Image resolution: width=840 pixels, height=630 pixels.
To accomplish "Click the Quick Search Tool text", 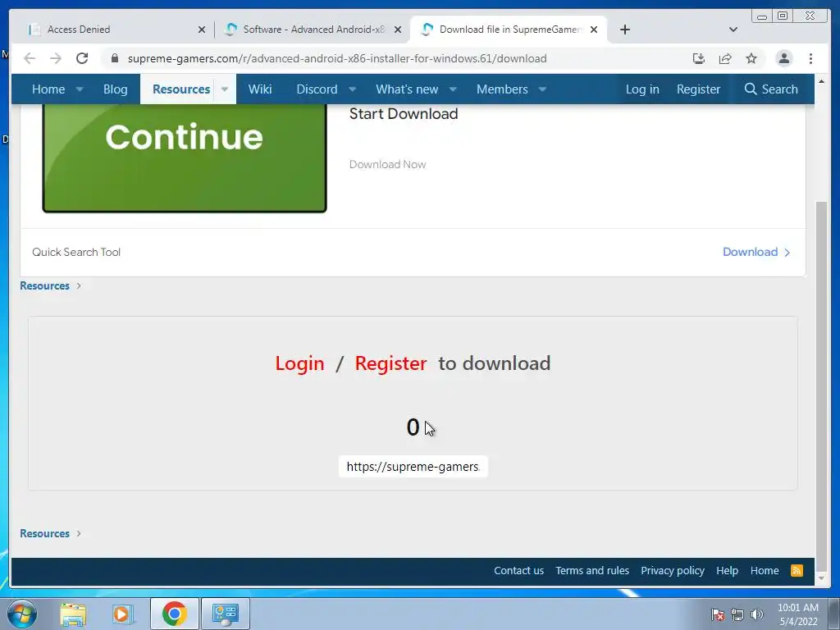I will 76,252.
